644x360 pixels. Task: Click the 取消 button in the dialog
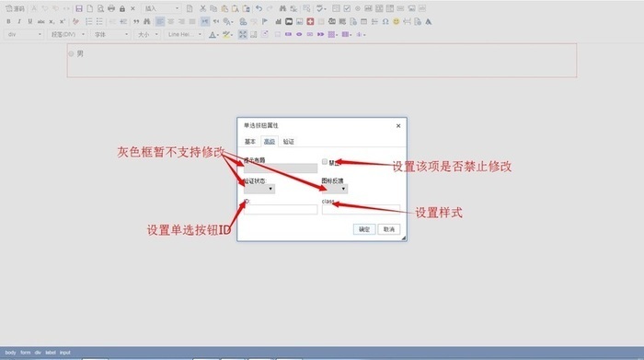[389, 229]
